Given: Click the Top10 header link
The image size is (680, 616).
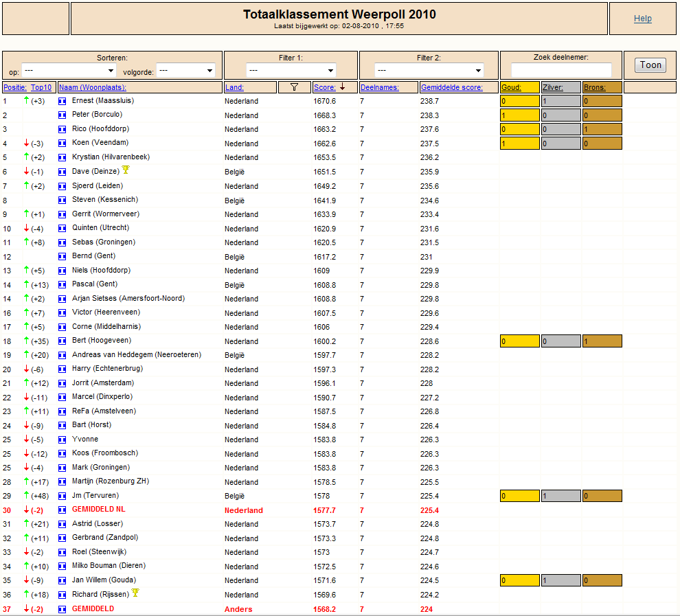Looking at the screenshot, I should tap(41, 87).
